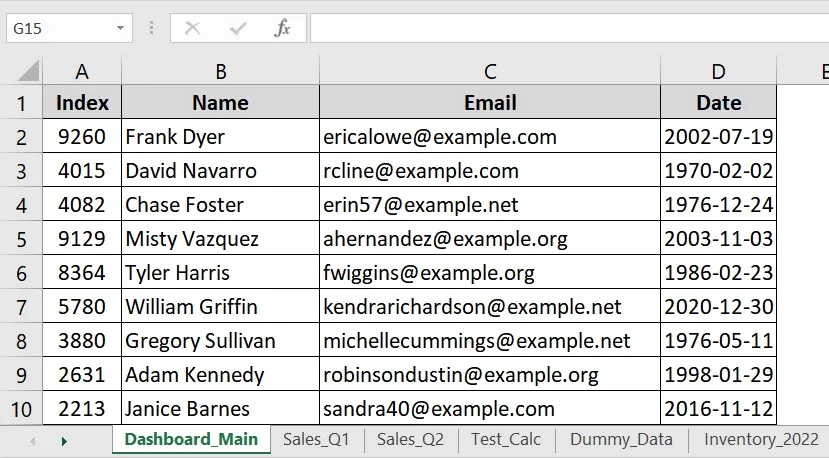Select the Tyler Harris cell

coord(220,272)
